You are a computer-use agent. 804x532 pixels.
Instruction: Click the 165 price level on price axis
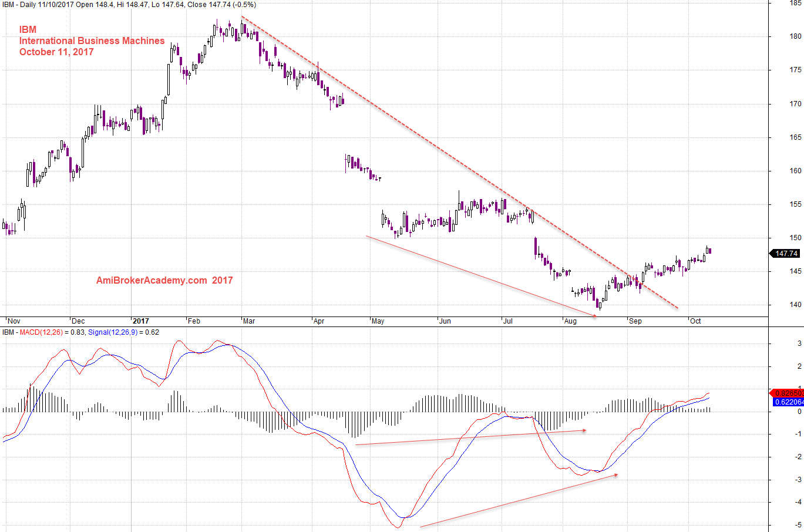coord(795,137)
